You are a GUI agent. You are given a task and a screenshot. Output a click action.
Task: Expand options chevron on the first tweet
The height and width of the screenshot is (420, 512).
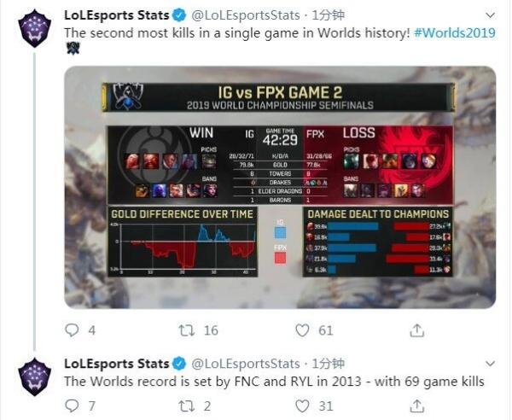(491, 15)
